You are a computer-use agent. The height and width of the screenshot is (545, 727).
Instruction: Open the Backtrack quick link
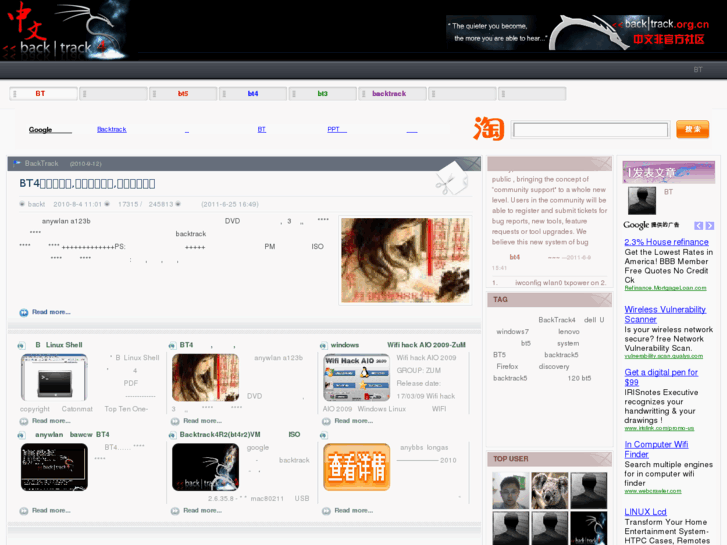click(x=112, y=129)
